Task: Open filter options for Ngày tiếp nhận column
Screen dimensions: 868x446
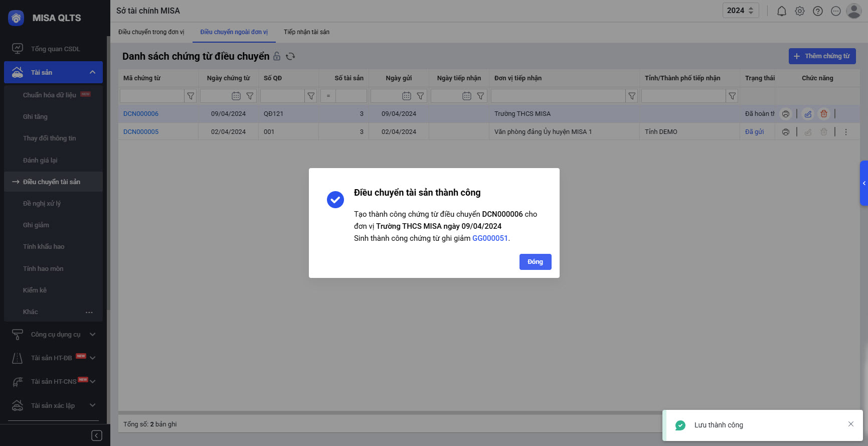Action: coord(480,96)
